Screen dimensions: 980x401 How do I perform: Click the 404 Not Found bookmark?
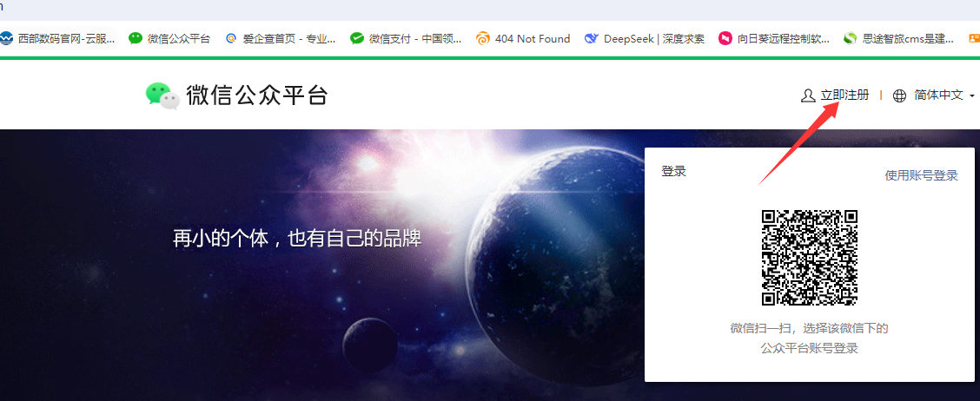point(523,38)
